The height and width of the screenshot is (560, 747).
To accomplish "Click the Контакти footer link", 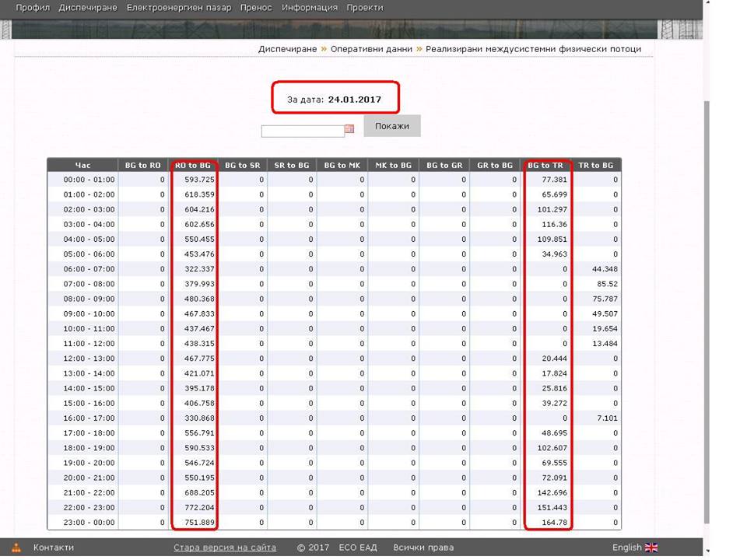I will [54, 548].
